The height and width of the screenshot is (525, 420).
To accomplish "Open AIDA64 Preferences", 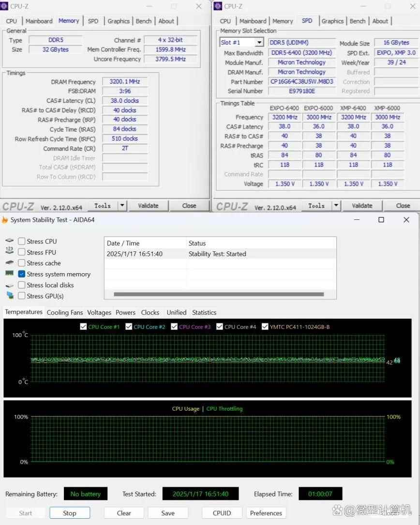I will tap(266, 512).
